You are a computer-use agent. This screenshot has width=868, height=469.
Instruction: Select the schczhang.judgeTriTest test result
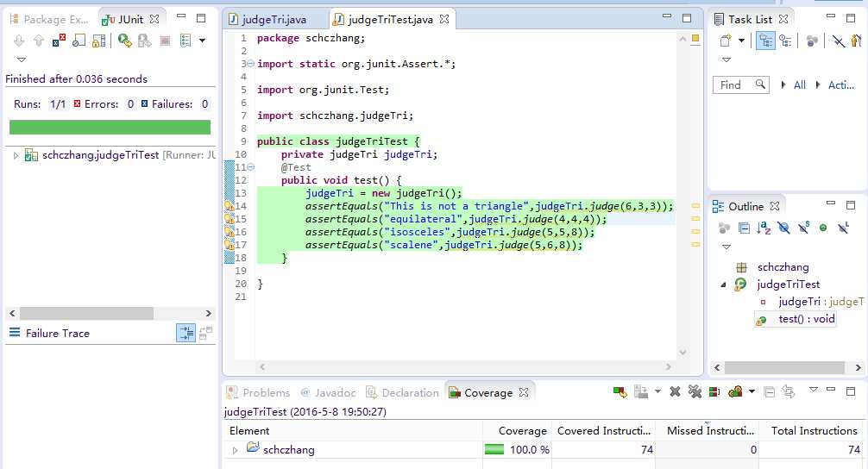101,155
